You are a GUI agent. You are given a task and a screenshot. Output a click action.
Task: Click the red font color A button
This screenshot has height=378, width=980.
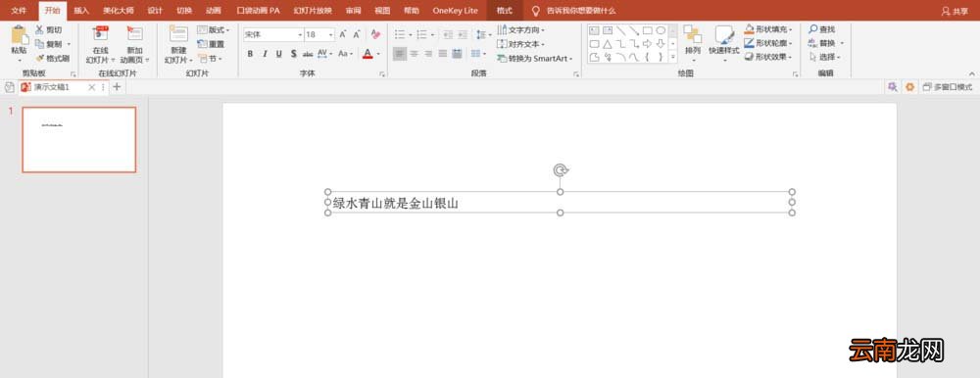[367, 54]
